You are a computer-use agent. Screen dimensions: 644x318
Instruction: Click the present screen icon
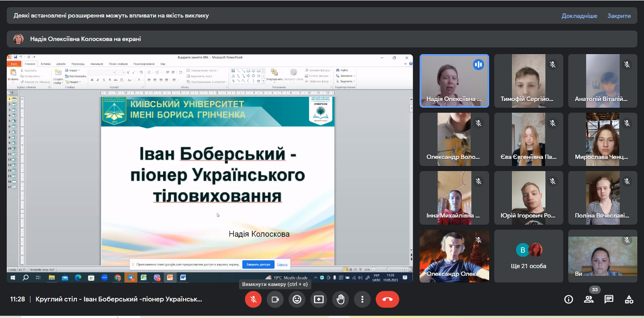(x=319, y=299)
